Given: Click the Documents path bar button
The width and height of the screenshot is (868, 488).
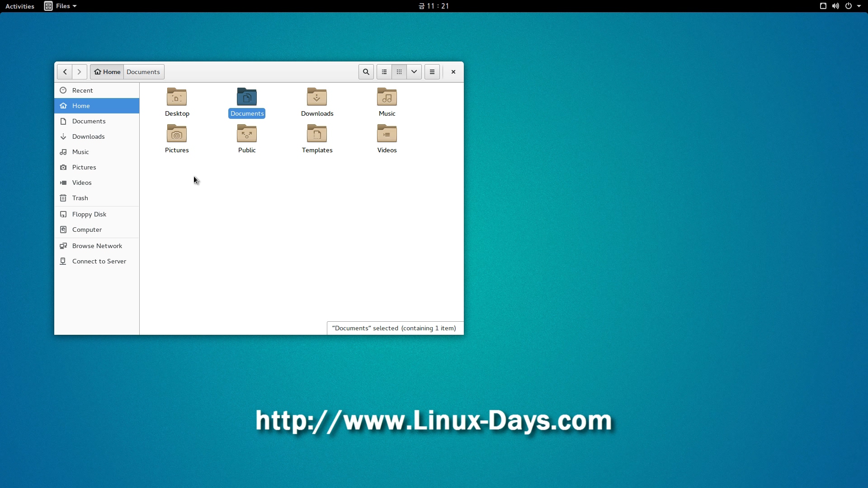Looking at the screenshot, I should pos(144,72).
